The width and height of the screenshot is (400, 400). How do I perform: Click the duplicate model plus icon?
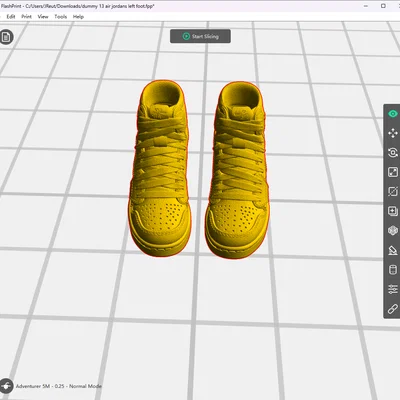point(393,211)
